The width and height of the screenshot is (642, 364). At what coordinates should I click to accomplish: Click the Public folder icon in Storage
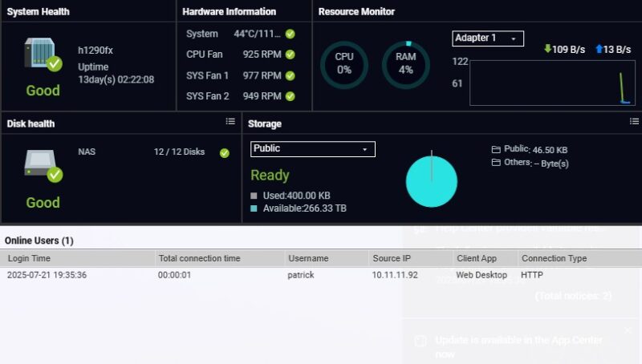point(496,149)
